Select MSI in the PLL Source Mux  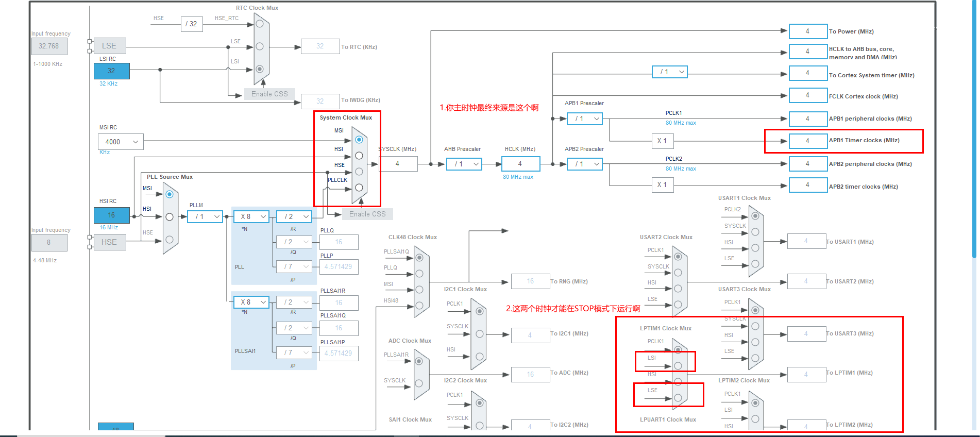point(170,194)
